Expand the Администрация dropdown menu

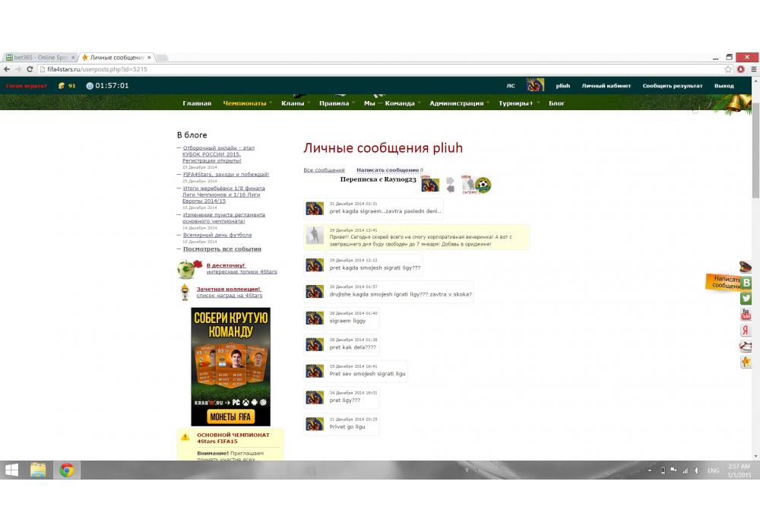click(457, 103)
